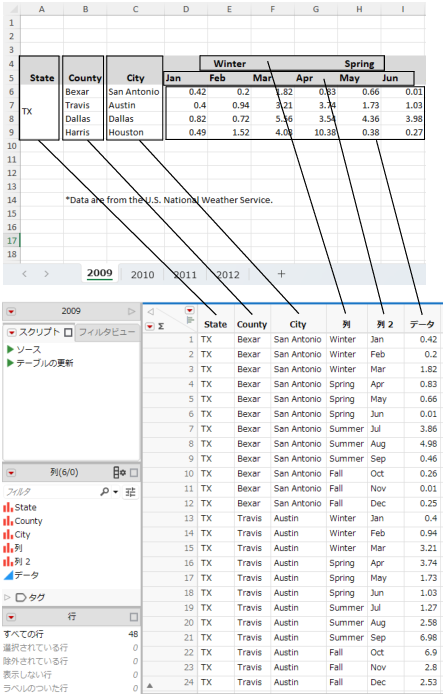Click the Houston cell in Excel

coord(135,133)
